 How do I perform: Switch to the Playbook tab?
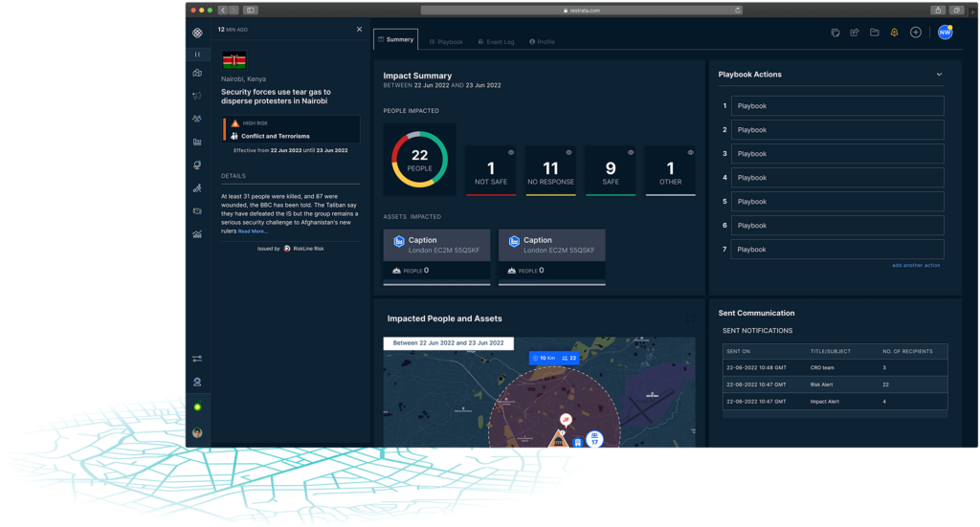coord(446,42)
